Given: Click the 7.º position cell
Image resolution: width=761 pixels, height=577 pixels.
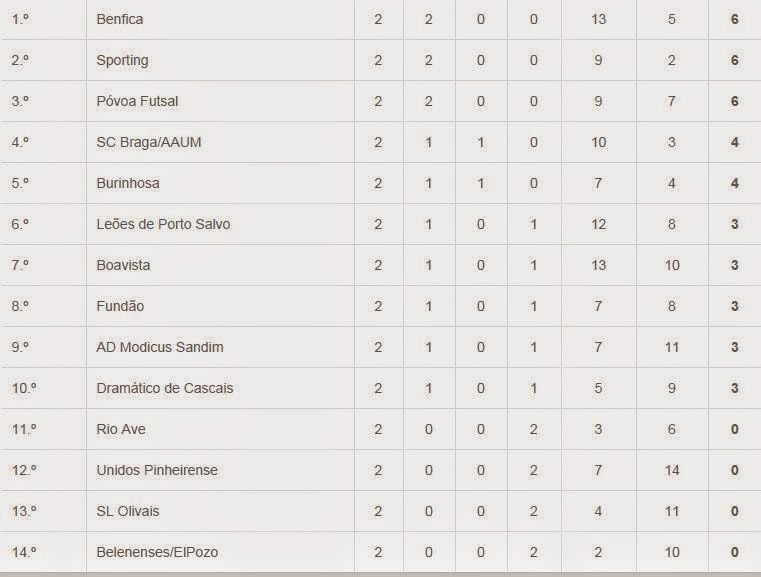Looking at the screenshot, I should (44, 265).
